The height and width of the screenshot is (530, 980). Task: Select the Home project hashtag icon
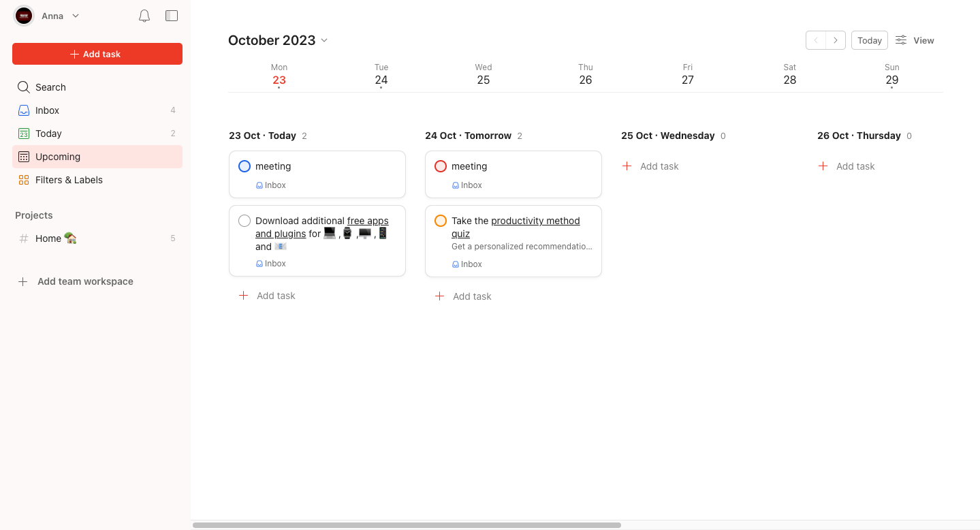click(22, 238)
